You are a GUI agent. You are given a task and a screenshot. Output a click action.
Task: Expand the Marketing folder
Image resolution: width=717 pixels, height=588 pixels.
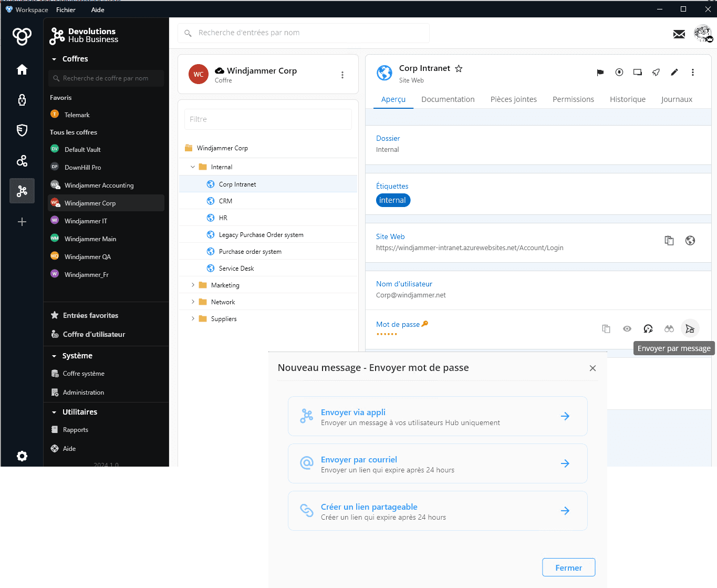(193, 285)
